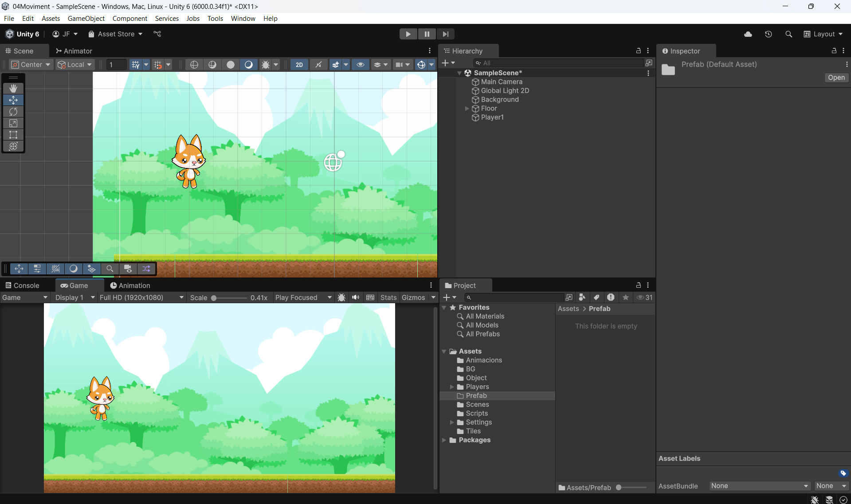Open the Full HD resolution dropdown
Viewport: 851px width, 504px height.
[x=141, y=297]
